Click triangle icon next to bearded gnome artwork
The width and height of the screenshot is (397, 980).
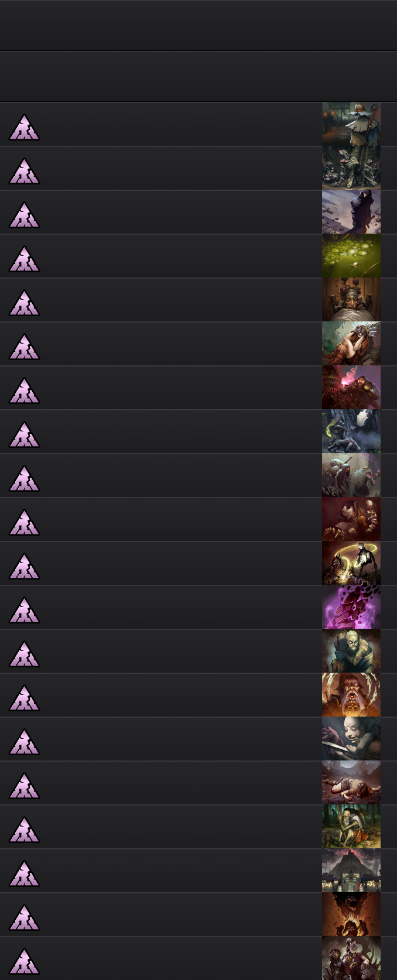pyautogui.click(x=24, y=303)
